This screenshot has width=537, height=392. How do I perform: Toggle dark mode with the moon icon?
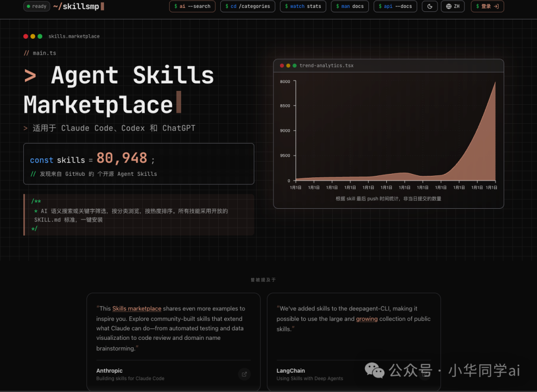click(x=430, y=6)
